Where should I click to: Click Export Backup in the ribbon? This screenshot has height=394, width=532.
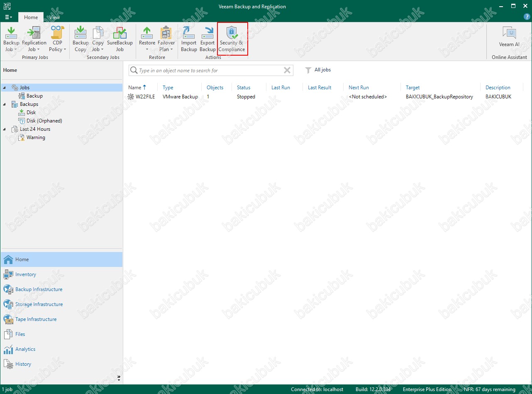click(207, 39)
